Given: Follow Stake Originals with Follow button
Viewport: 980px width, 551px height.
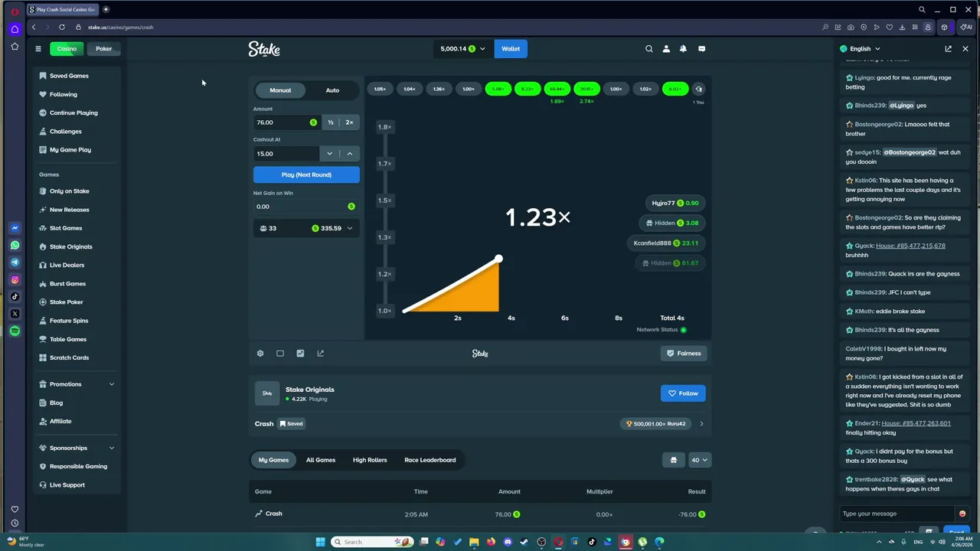Looking at the screenshot, I should (x=683, y=393).
